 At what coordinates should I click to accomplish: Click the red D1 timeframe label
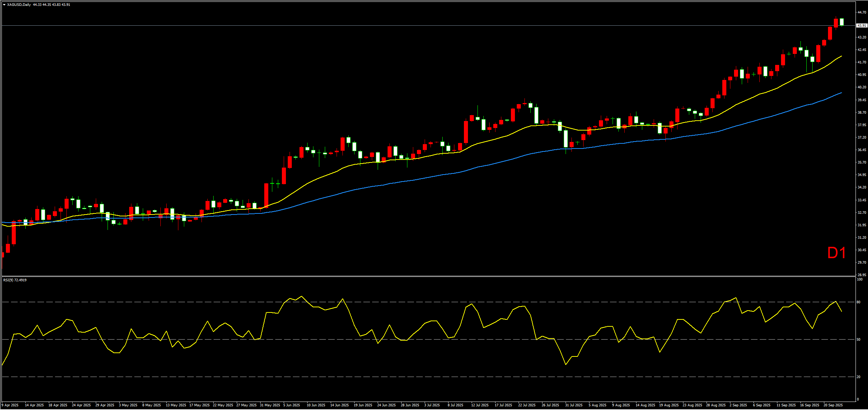coord(836,253)
